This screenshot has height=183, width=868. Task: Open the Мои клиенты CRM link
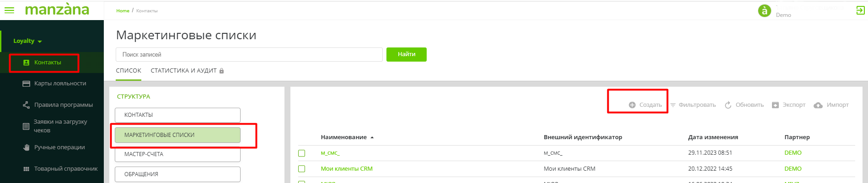[x=347, y=169]
